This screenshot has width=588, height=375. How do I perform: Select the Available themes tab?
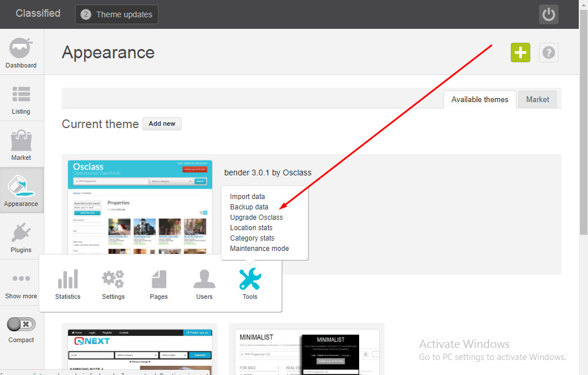point(480,99)
